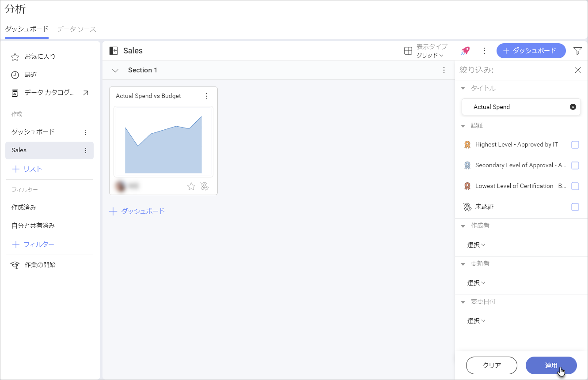This screenshot has width=588, height=380.
Task: Click the clock icon next to 最近
Action: coord(15,75)
